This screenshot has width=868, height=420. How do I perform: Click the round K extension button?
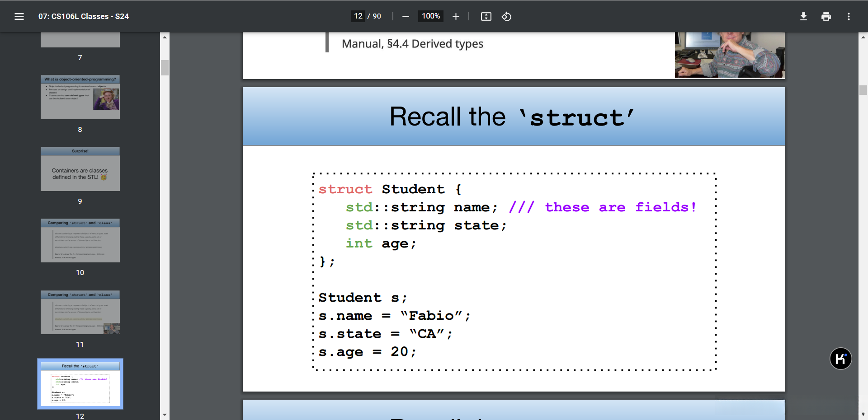coord(841,359)
